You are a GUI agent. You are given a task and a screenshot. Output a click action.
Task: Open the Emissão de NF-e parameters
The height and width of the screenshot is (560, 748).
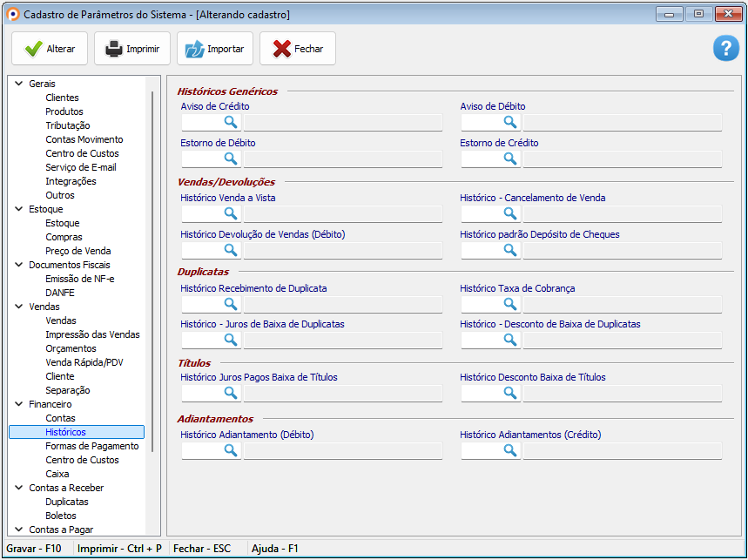click(x=79, y=279)
